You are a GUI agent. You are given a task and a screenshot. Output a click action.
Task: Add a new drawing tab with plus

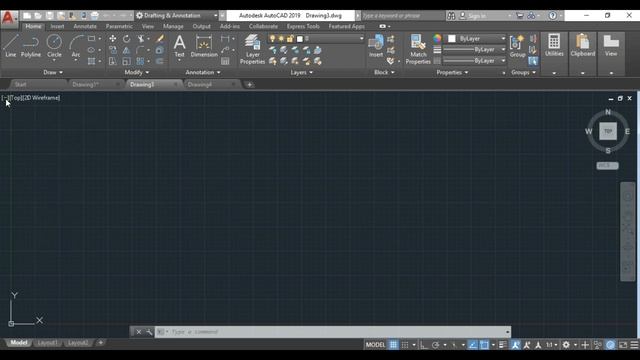(249, 84)
